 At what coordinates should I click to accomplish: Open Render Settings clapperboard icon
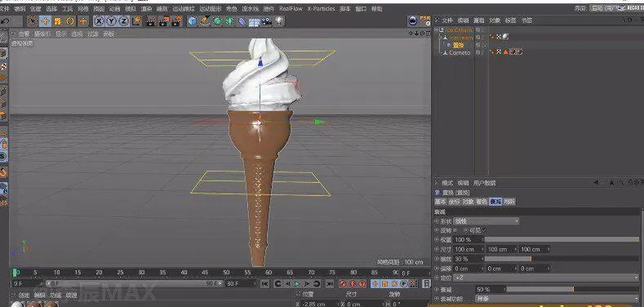[x=177, y=21]
